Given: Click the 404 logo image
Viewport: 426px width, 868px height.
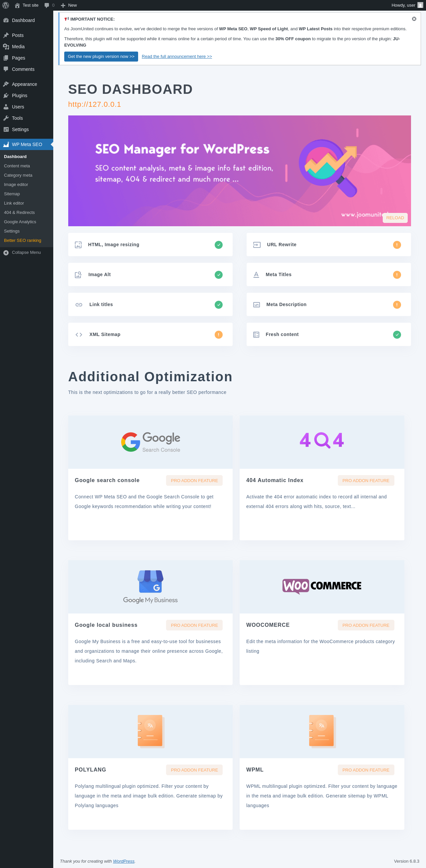Looking at the screenshot, I should click(x=321, y=440).
